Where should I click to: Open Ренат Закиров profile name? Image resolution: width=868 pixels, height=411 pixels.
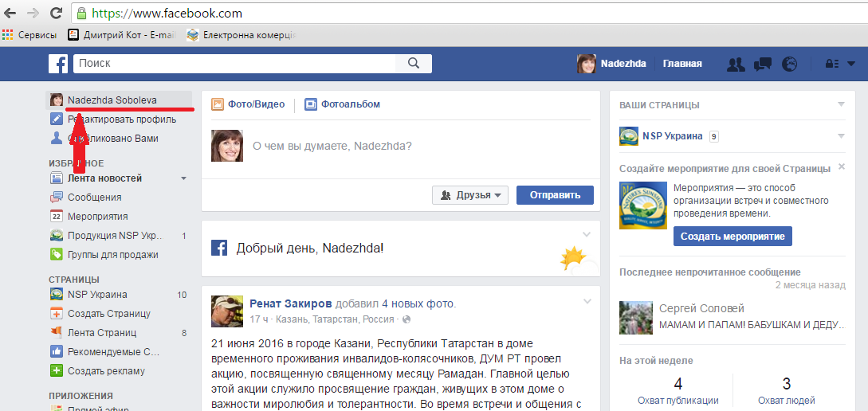click(x=291, y=303)
